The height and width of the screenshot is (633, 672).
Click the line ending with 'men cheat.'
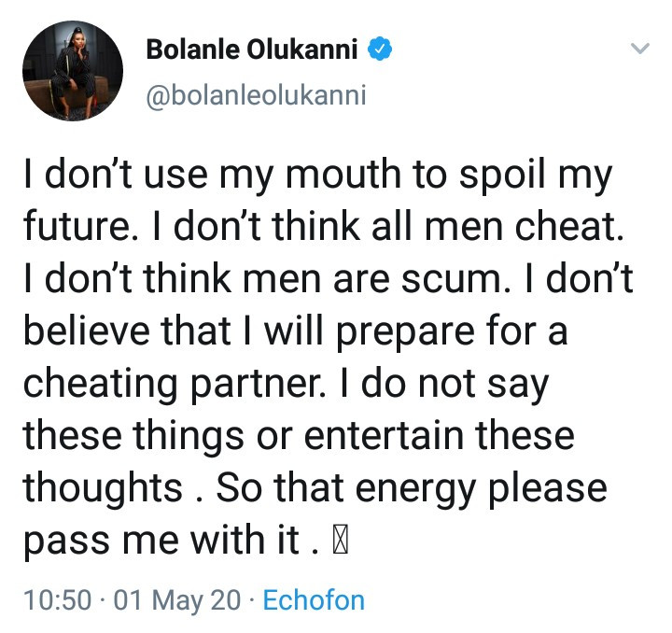pos(324,226)
